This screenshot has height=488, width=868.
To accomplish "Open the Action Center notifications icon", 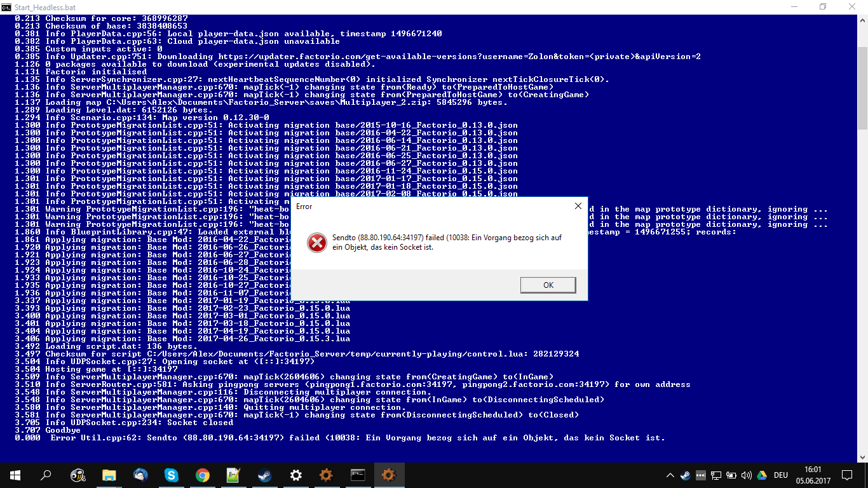I will [x=846, y=475].
